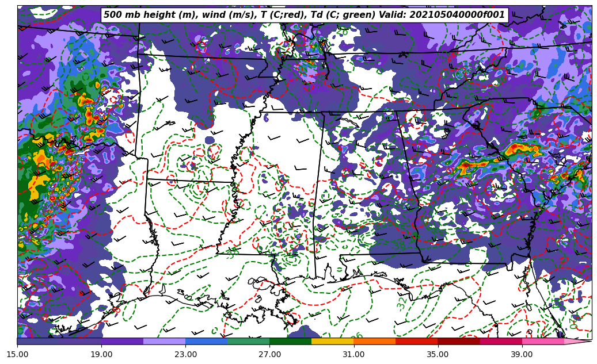Select the slate blue segment starting at 15.00
The width and height of the screenshot is (597, 364).
click(x=38, y=341)
